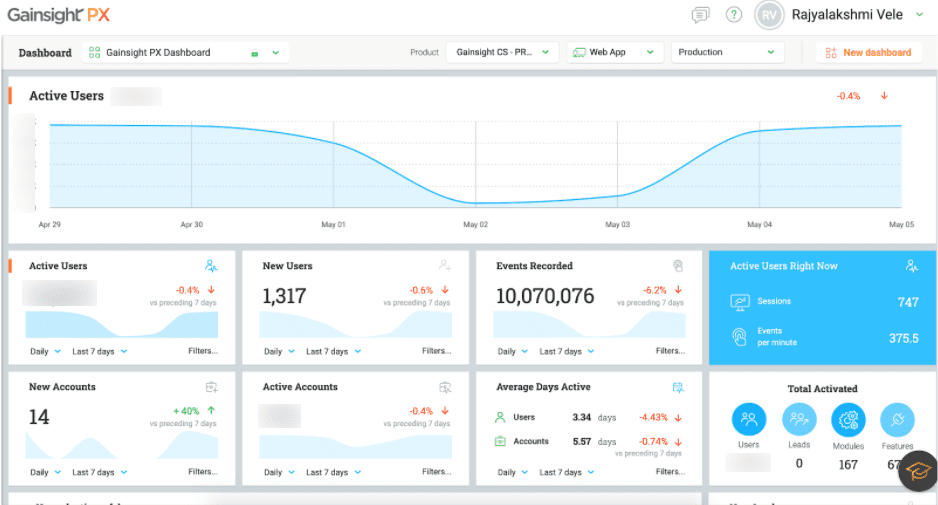Open the chat messages icon in header
The height and width of the screenshot is (505, 938).
click(x=701, y=15)
